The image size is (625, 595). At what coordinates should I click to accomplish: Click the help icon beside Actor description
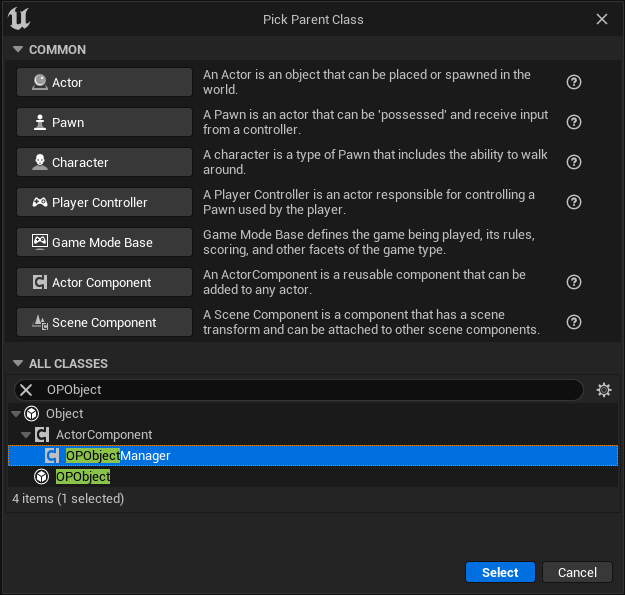(574, 82)
